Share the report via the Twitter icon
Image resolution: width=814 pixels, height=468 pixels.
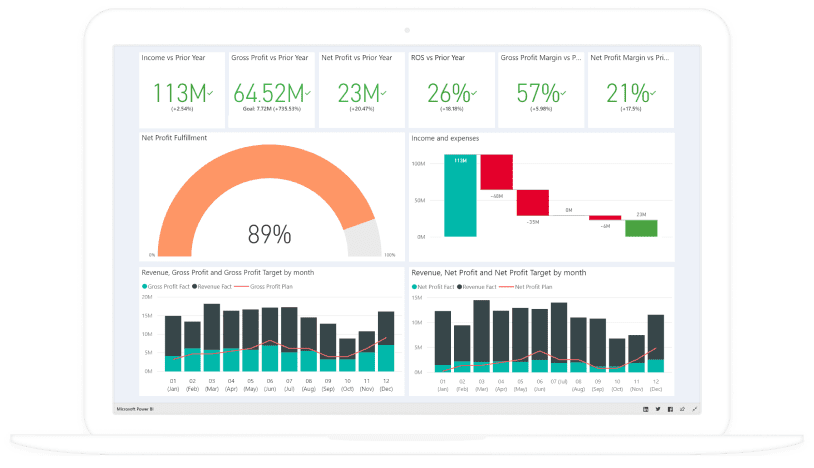coord(657,409)
